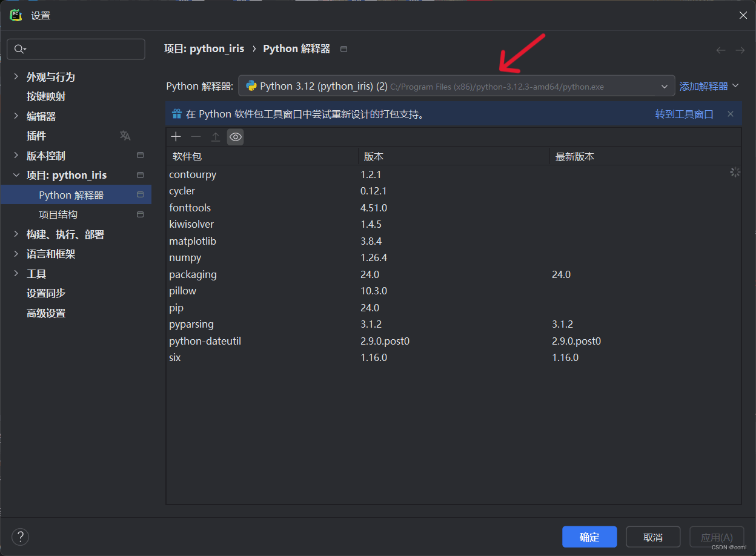Click the 最新版本 column header
Image resolution: width=756 pixels, height=556 pixels.
pos(645,156)
